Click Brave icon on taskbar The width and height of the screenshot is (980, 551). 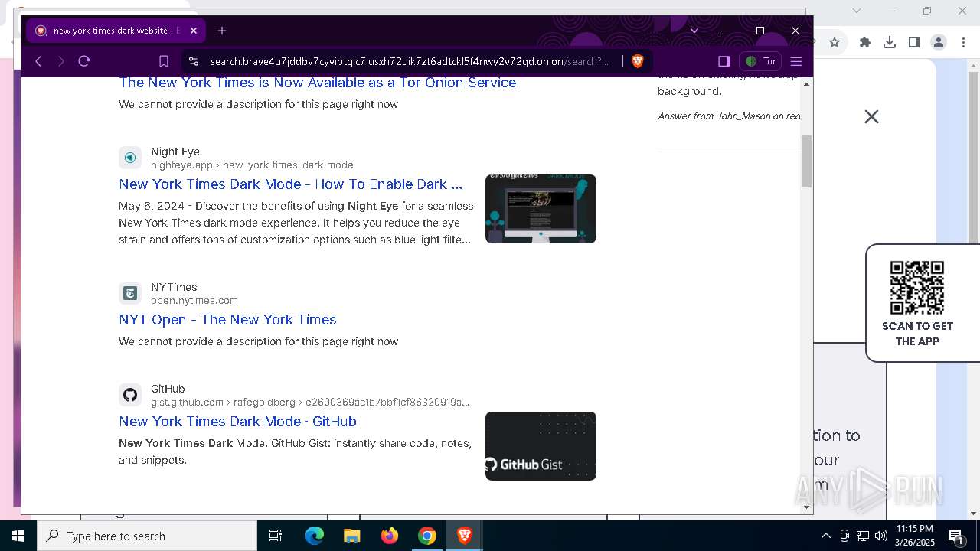click(x=464, y=536)
